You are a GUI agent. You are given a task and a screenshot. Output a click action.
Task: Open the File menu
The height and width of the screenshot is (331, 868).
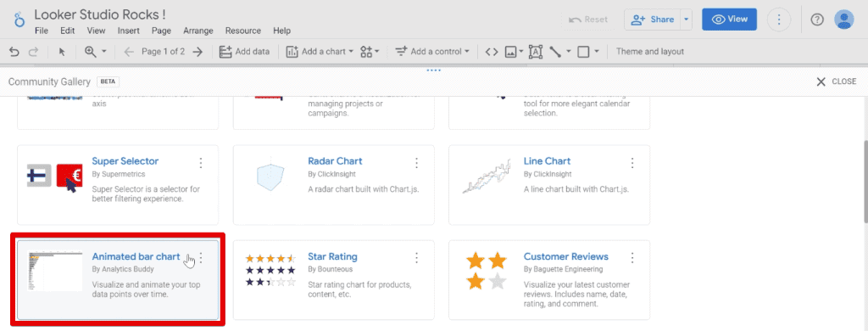41,31
